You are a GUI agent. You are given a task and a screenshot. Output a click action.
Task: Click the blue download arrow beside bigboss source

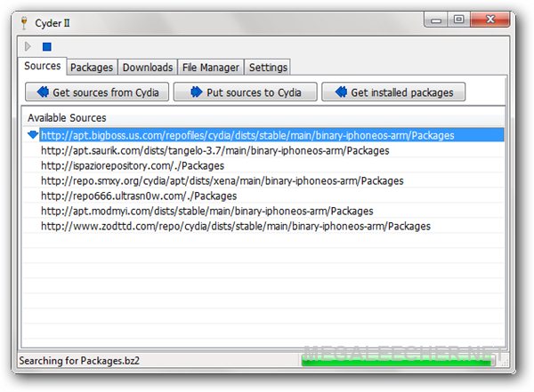(x=33, y=135)
